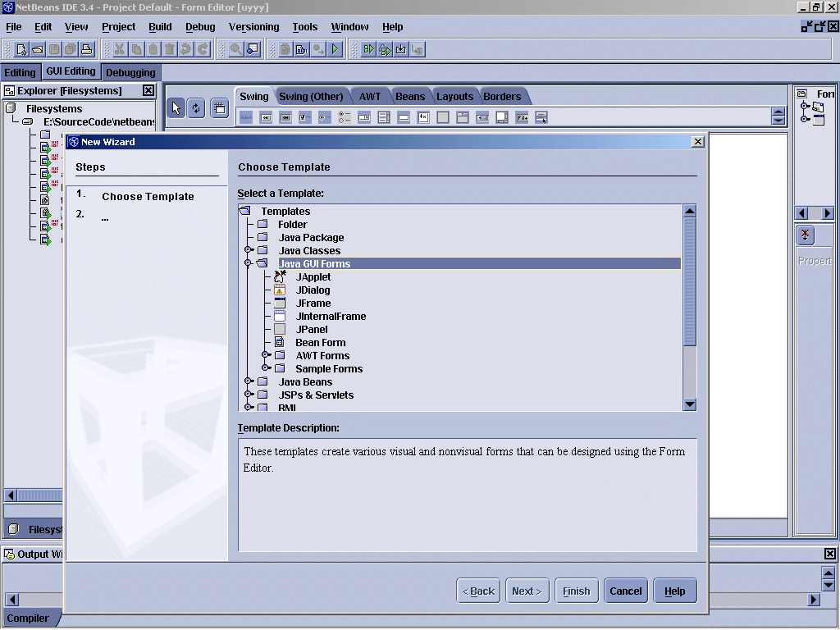Click the Find magnifier toolbar icon

click(x=235, y=50)
